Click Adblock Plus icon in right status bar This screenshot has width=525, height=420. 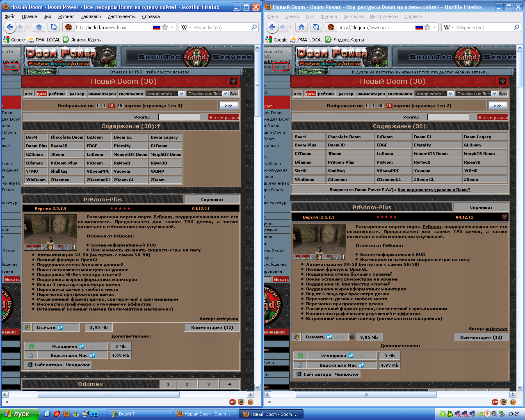coord(495,402)
